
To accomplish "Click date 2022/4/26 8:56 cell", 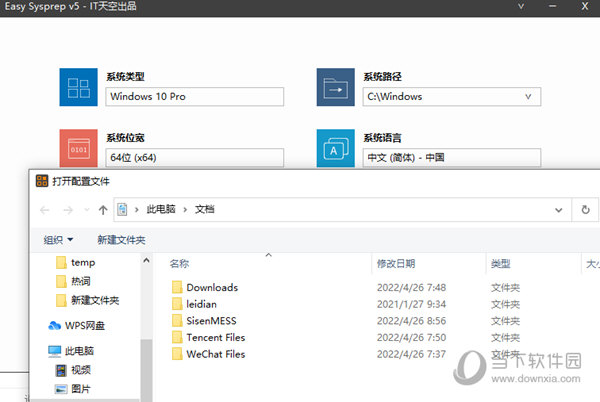I will pyautogui.click(x=411, y=321).
